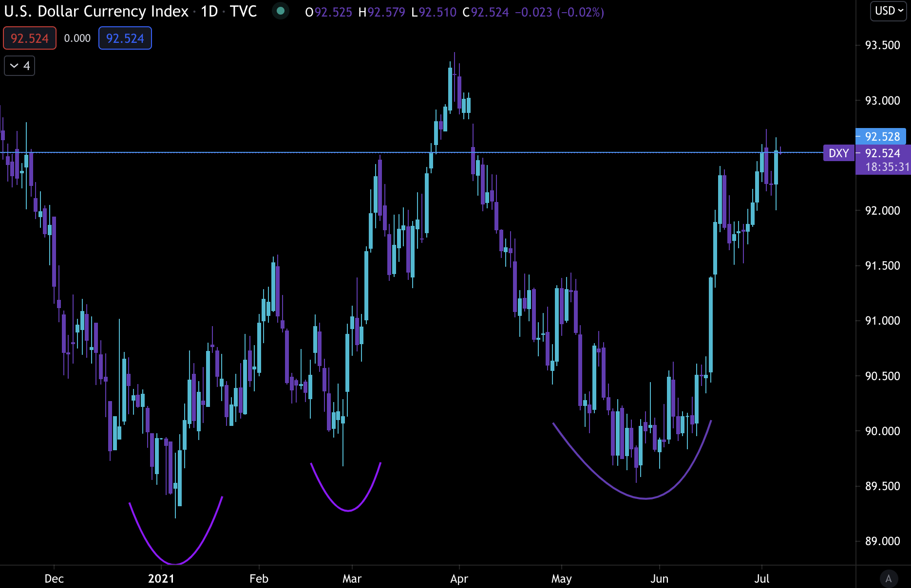Click the Jul label on the time axis

pos(762,579)
